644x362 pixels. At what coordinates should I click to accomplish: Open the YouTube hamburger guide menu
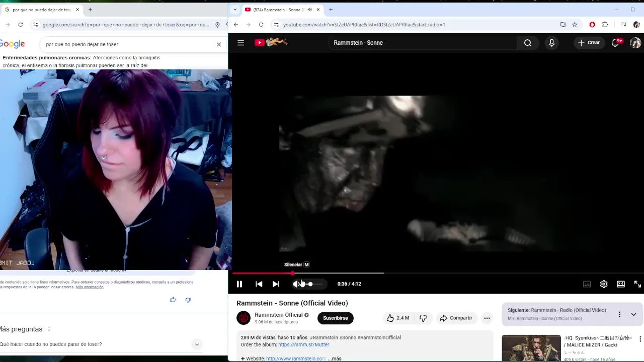click(x=240, y=43)
